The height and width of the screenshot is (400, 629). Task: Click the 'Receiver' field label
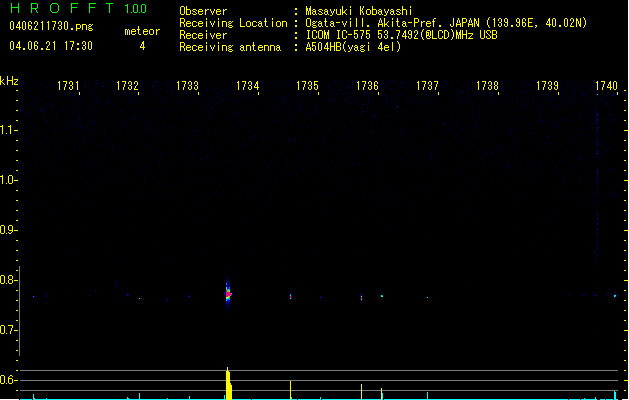(203, 35)
